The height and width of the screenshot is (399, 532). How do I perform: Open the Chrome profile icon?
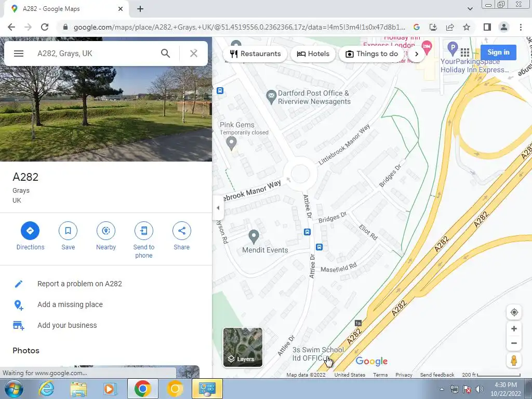point(504,27)
